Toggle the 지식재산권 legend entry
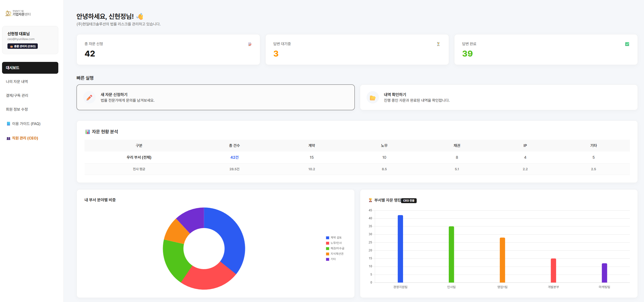644x302 pixels. coord(334,254)
